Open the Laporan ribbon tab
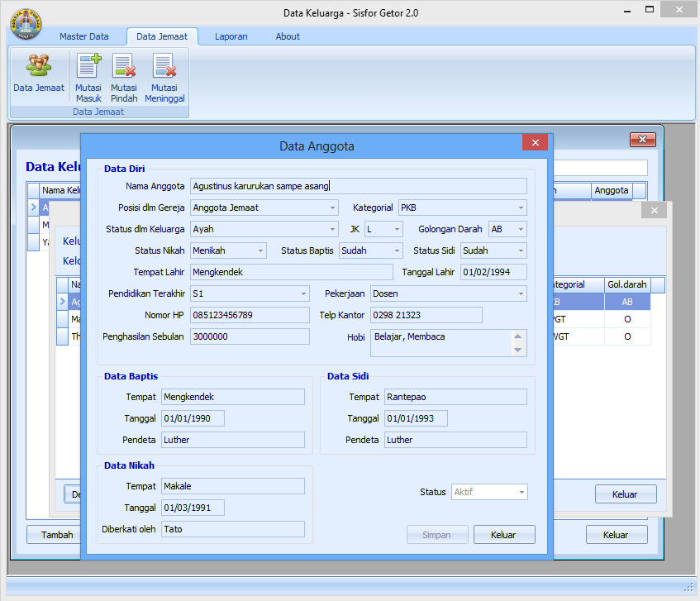 coord(231,36)
